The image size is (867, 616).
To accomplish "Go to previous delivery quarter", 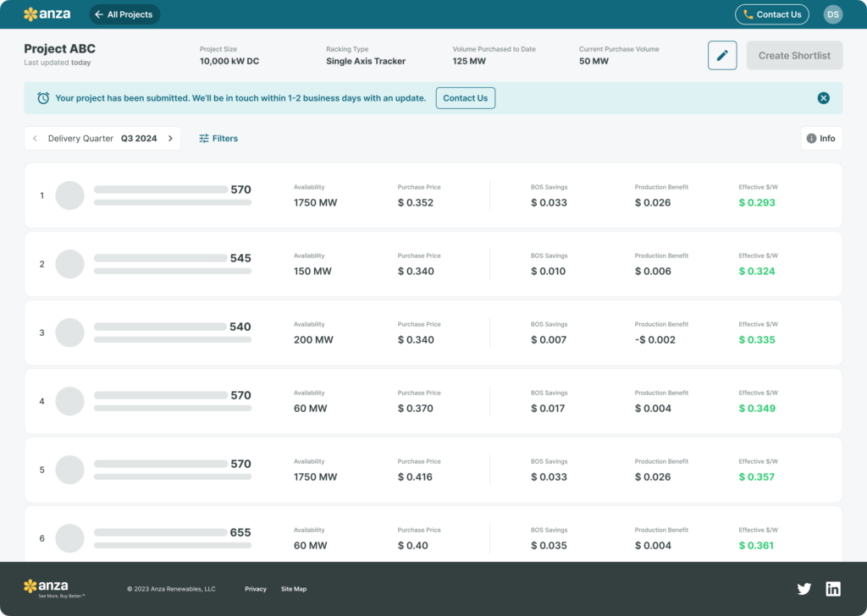I will pos(35,139).
